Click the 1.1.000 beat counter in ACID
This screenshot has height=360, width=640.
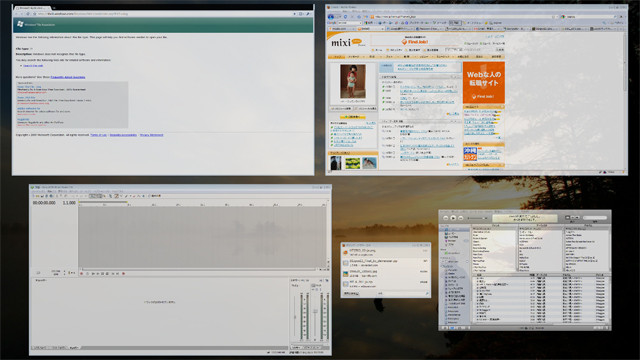69,203
